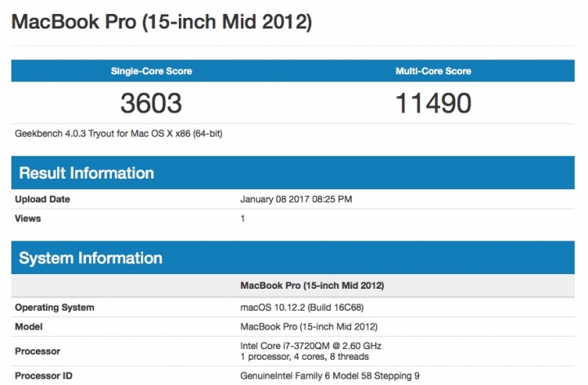Select the multi-core value 11490
588x385 pixels.
click(x=434, y=103)
